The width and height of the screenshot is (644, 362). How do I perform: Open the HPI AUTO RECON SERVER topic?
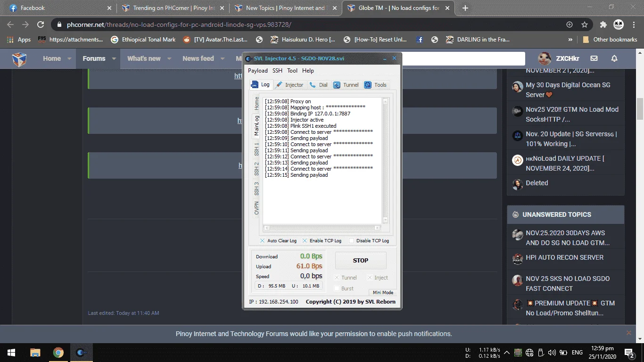565,258
